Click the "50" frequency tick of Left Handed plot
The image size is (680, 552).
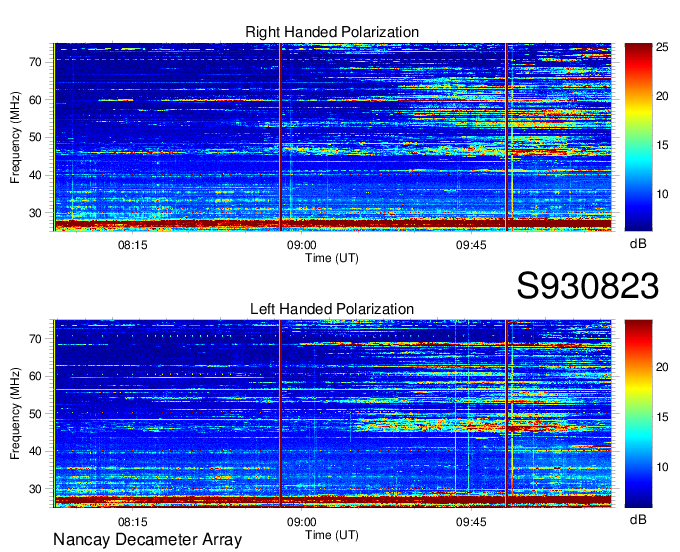point(36,414)
